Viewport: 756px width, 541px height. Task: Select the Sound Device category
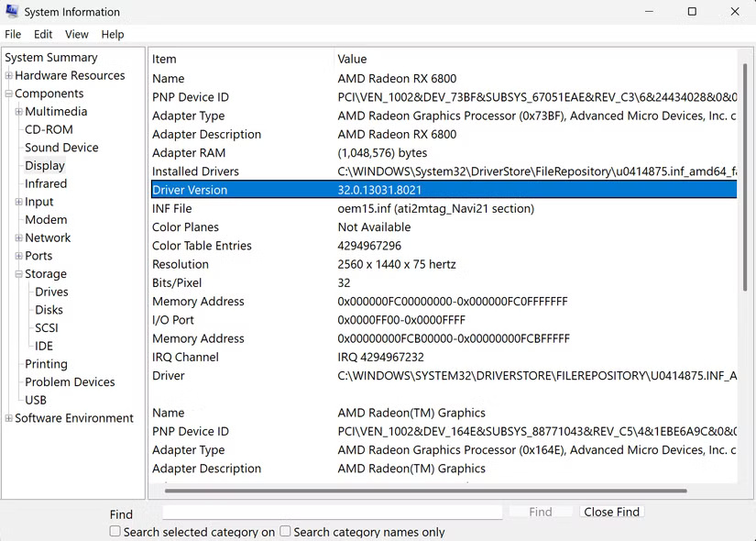(60, 147)
